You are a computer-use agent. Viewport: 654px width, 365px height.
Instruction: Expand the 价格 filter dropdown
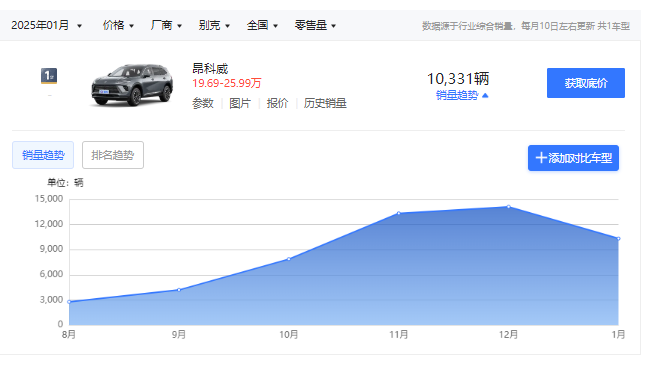coord(118,25)
